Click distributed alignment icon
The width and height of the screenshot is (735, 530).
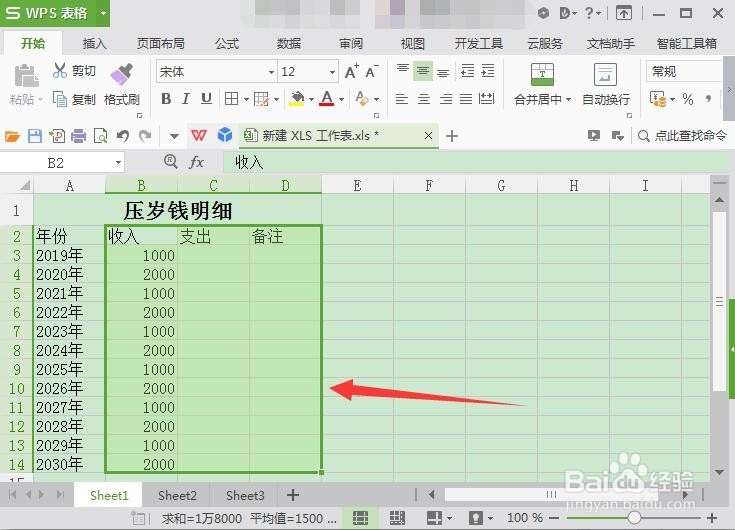tap(487, 99)
